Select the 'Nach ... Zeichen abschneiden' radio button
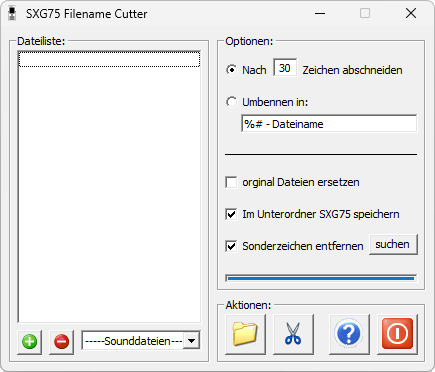Screen dimensions: 435x372 tap(232, 70)
